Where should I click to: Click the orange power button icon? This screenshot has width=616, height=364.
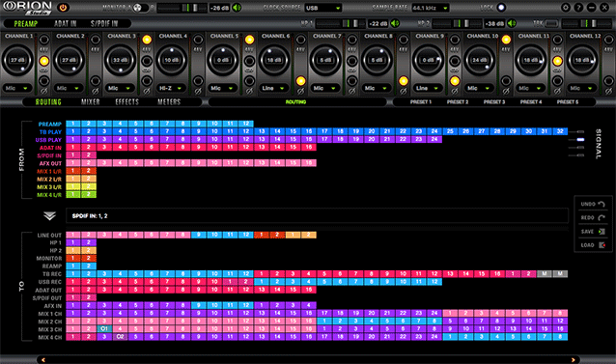pos(63,8)
